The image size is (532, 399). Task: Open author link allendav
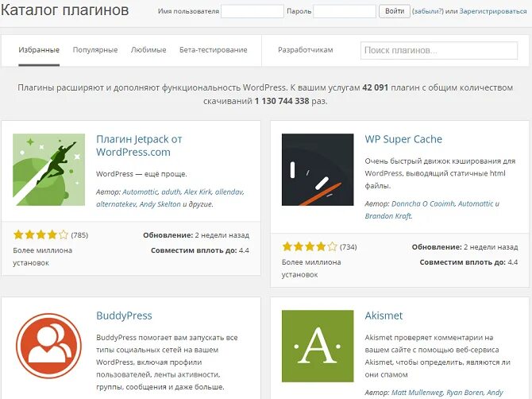pyautogui.click(x=229, y=192)
